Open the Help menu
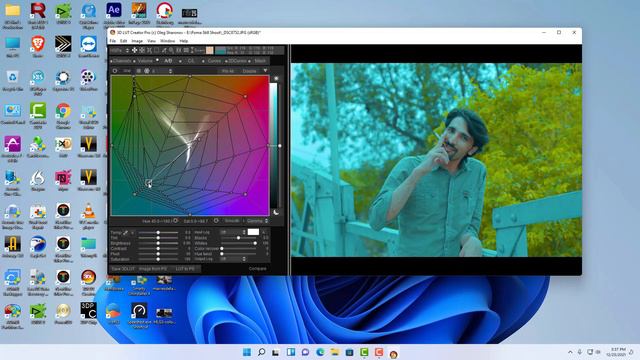 [184, 41]
